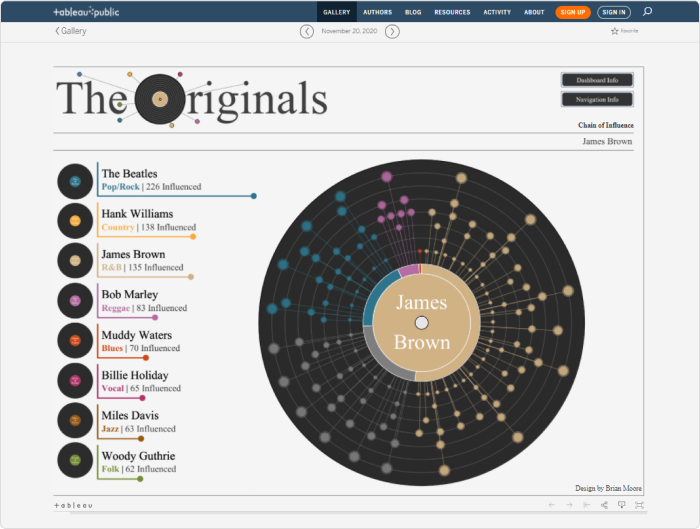Click the Blues genre label
The image size is (700, 529).
(112, 348)
